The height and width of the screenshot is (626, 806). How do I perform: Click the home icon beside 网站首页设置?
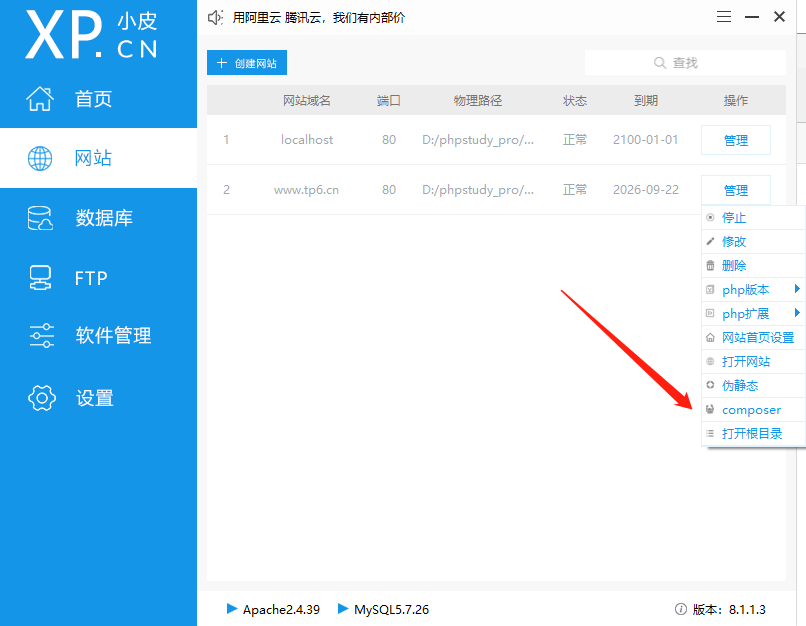tap(710, 338)
